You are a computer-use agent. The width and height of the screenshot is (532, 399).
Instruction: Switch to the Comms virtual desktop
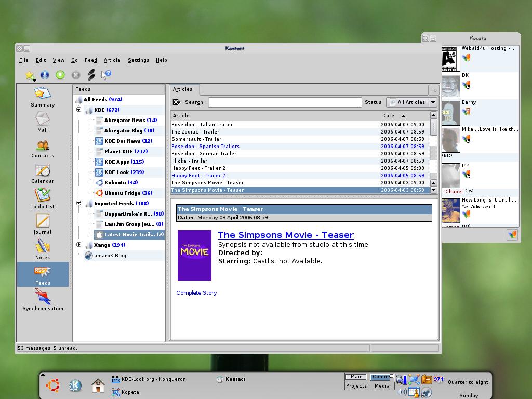[382, 377]
